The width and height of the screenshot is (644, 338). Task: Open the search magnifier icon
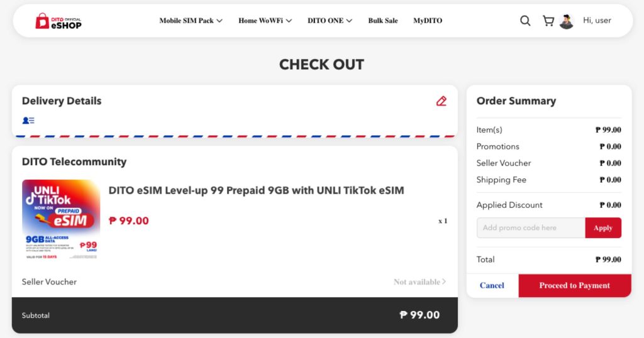[x=525, y=21]
